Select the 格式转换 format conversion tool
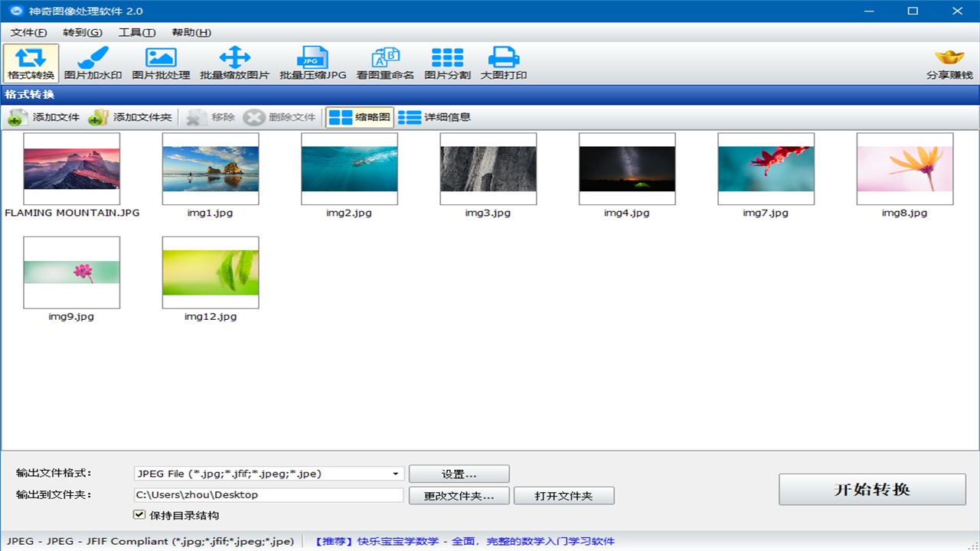The width and height of the screenshot is (980, 551). (31, 63)
